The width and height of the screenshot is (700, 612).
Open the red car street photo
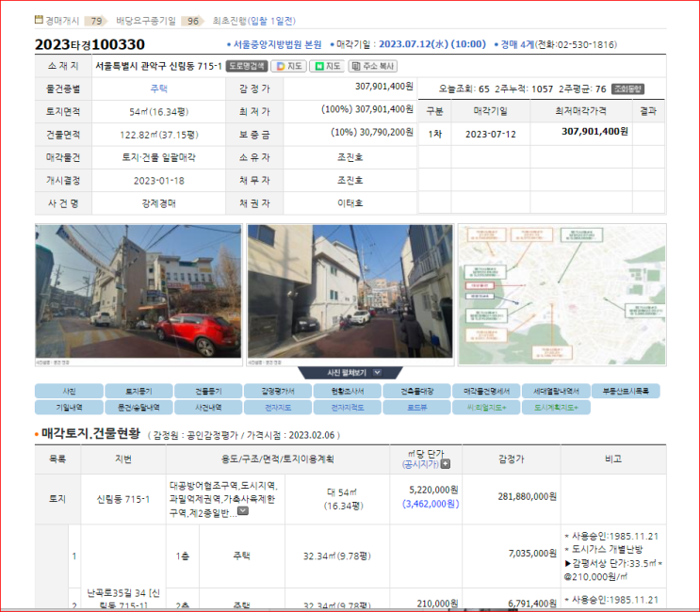point(138,292)
